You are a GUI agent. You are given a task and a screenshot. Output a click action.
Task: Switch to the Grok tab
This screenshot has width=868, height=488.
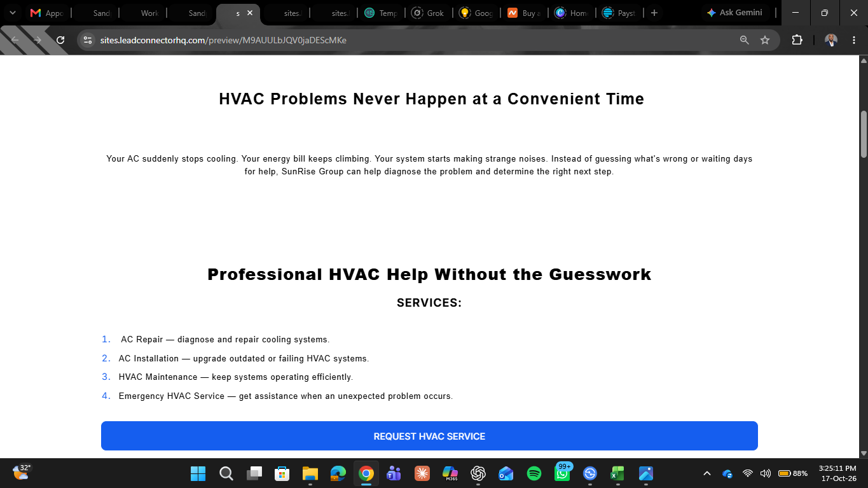(x=429, y=13)
